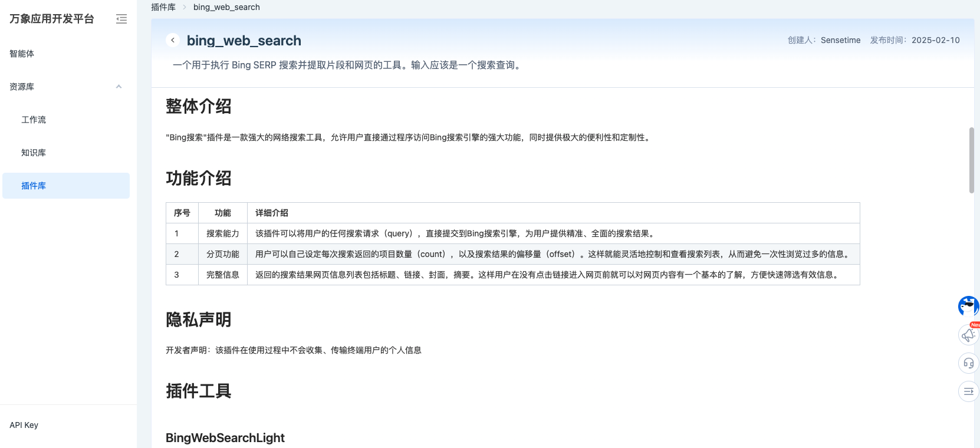Click the 功能介绍 heading
Screen dimensions: 980x448
199,178
